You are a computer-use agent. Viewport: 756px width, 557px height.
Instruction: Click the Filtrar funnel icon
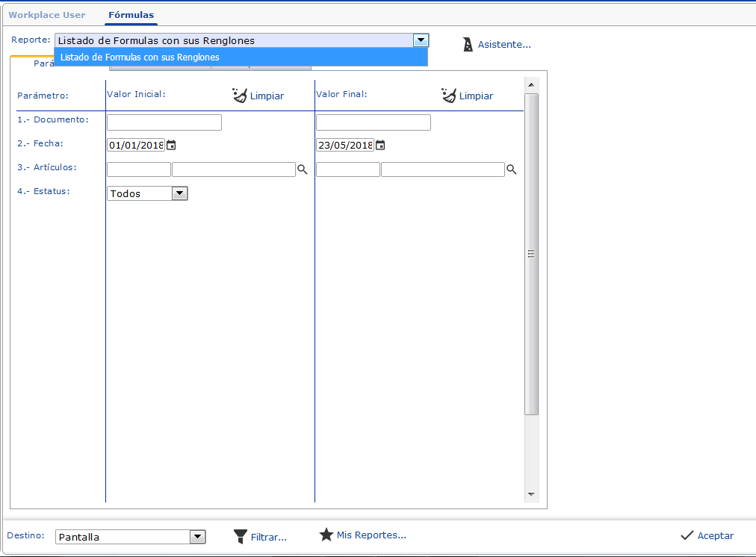[240, 536]
